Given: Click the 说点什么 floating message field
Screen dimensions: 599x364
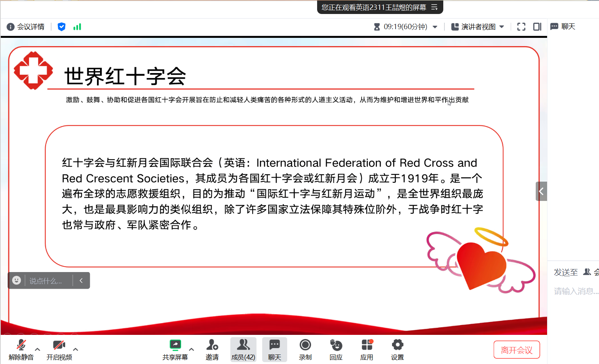Looking at the screenshot, I should click(x=48, y=281).
